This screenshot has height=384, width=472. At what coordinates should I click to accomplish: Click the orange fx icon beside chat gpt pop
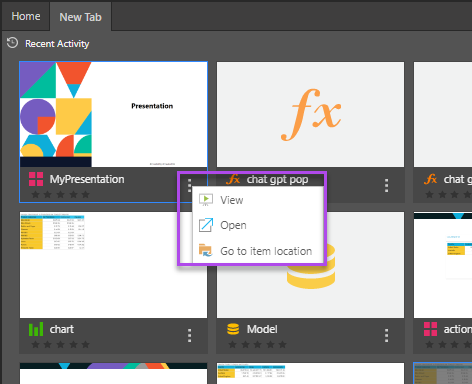(x=233, y=179)
